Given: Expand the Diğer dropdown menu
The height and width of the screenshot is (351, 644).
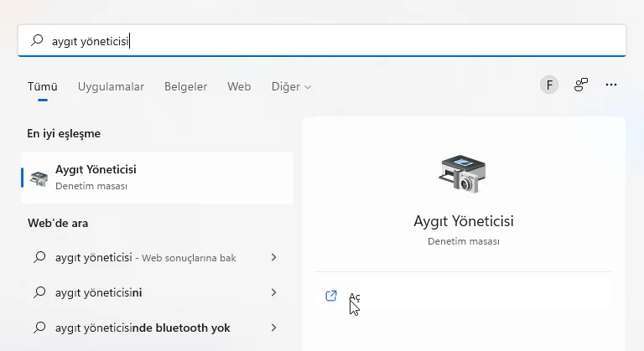Looking at the screenshot, I should [291, 86].
